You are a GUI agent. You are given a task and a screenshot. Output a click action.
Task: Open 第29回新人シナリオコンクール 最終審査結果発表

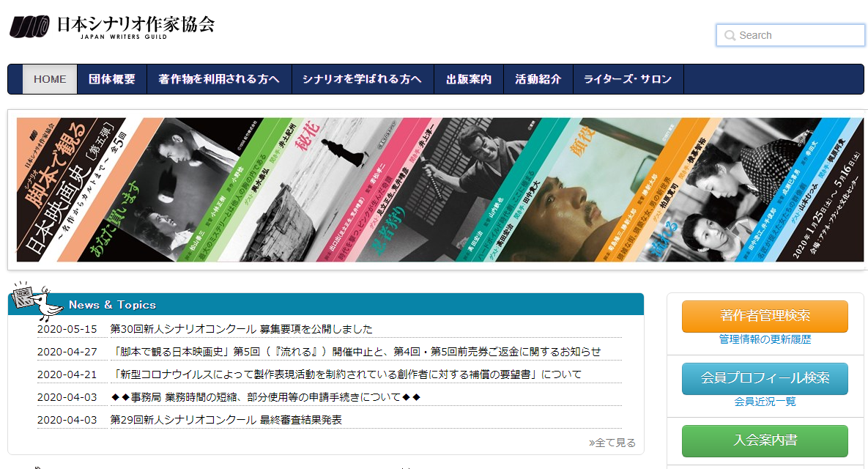coord(226,420)
